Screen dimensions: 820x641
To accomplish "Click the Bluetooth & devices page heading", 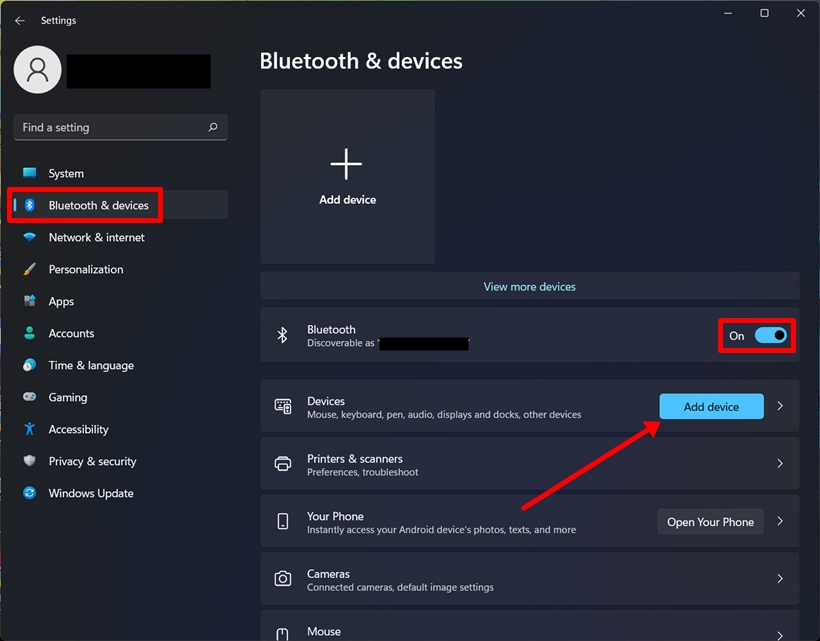I will (x=361, y=61).
